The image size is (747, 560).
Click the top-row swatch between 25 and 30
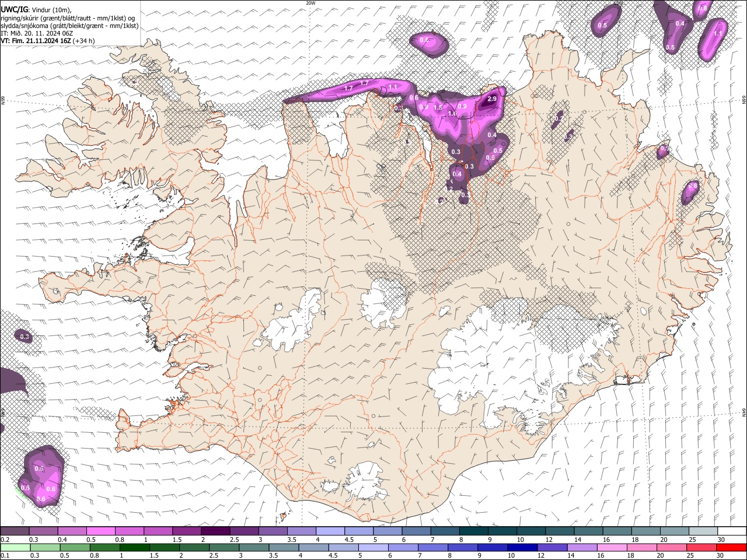coord(704,531)
